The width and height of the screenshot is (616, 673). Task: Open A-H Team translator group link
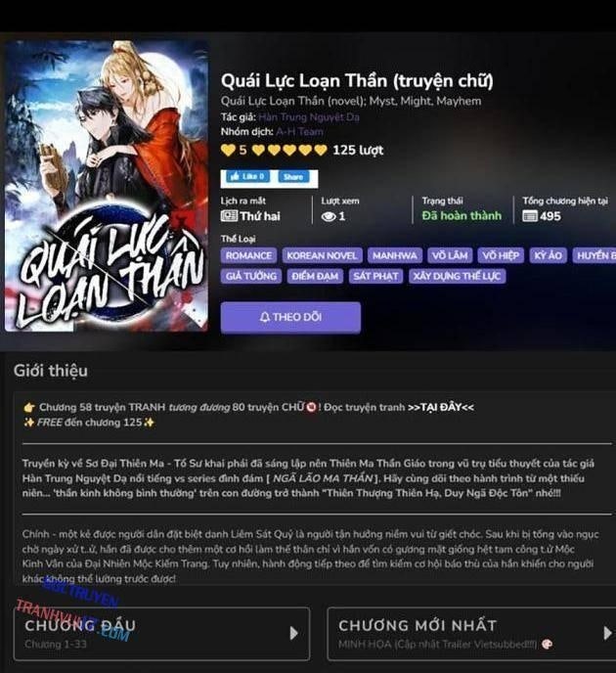click(x=299, y=132)
